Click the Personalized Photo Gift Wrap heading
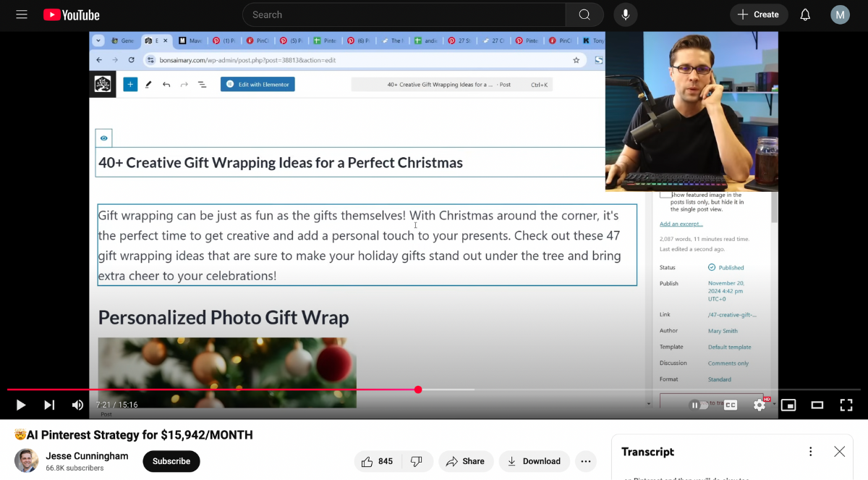Image resolution: width=868 pixels, height=480 pixels. [224, 317]
